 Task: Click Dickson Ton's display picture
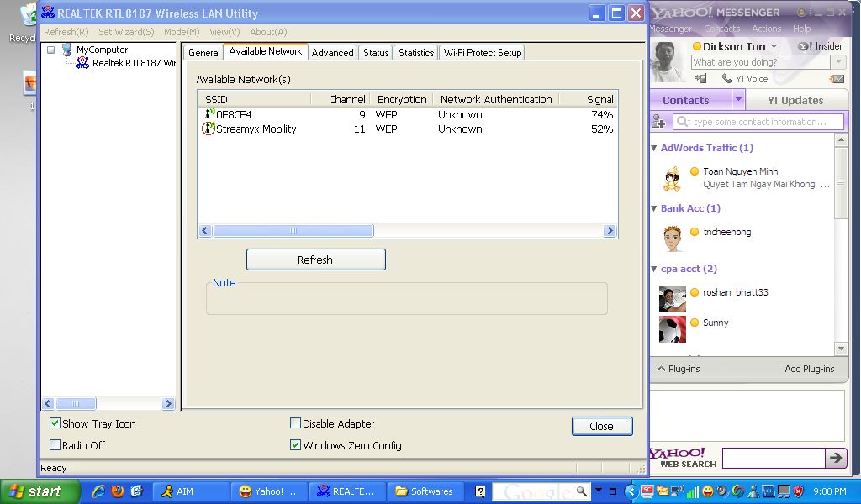point(668,62)
